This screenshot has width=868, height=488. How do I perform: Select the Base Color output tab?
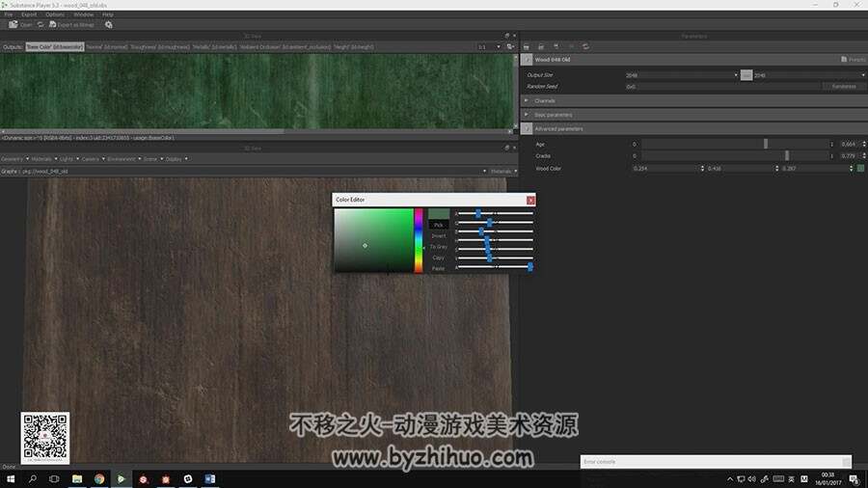55,47
